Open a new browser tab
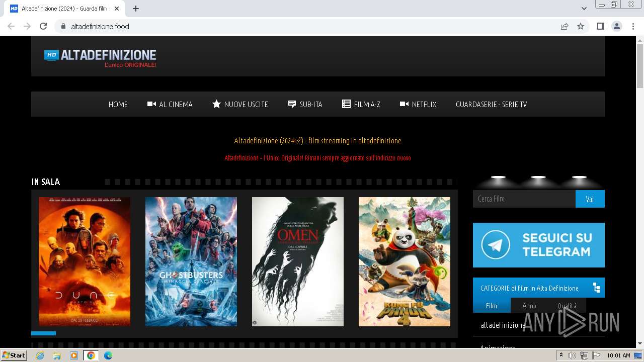 click(x=136, y=9)
